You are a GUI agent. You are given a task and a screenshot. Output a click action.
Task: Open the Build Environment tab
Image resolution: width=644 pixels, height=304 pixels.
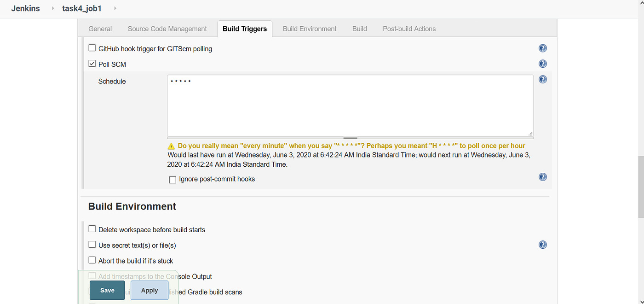click(309, 29)
